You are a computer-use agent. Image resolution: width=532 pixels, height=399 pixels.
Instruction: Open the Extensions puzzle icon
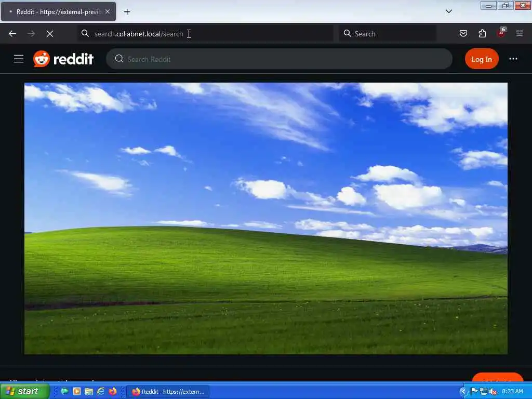(482, 33)
